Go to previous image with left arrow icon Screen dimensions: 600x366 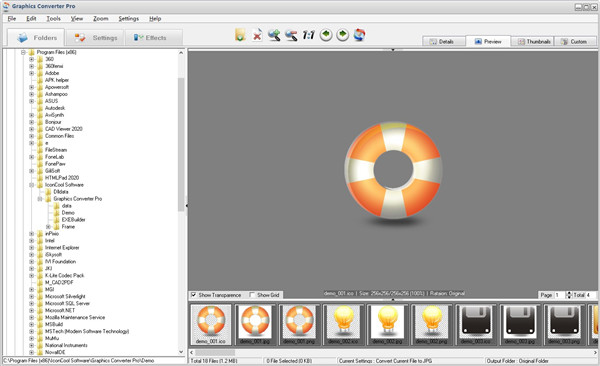pos(326,35)
